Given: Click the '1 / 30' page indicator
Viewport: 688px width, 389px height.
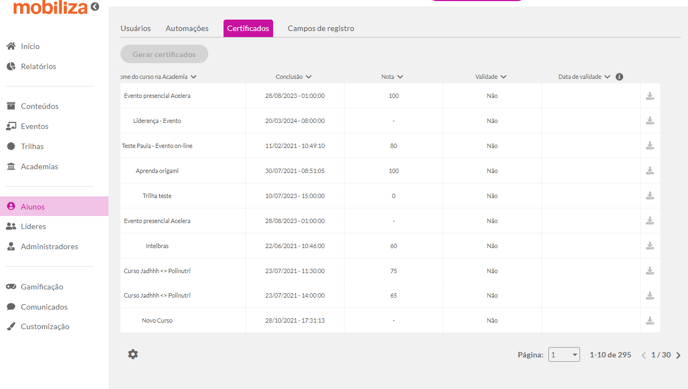Looking at the screenshot, I should 661,355.
